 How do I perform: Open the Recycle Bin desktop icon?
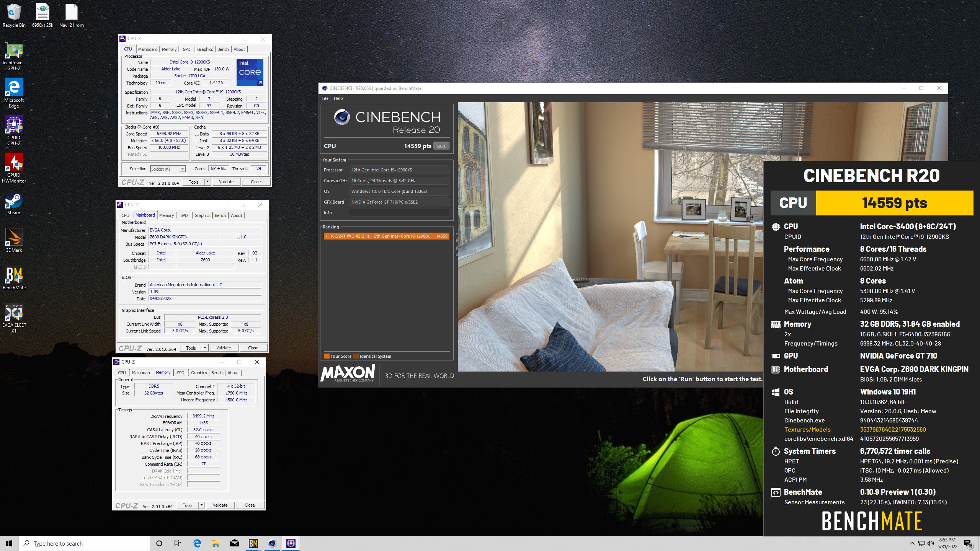tap(14, 15)
